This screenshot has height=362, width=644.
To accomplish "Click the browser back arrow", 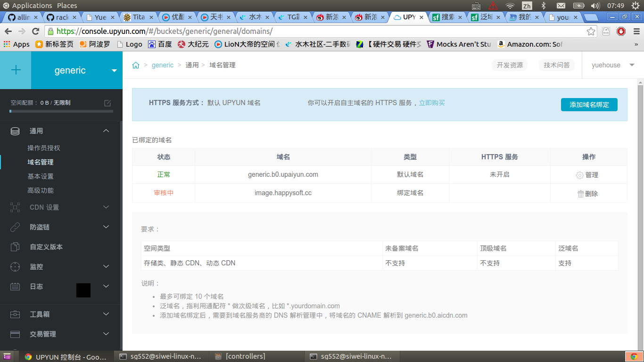I will 8,32.
